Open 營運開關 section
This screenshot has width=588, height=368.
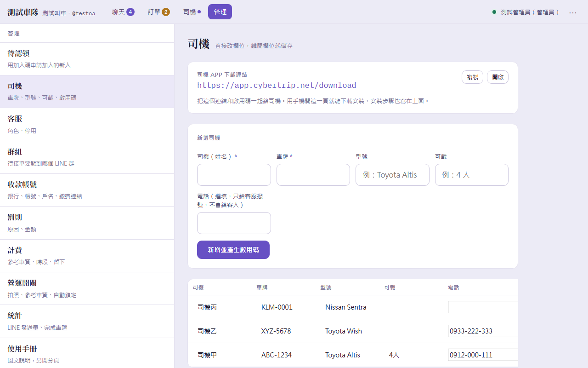pyautogui.click(x=87, y=288)
